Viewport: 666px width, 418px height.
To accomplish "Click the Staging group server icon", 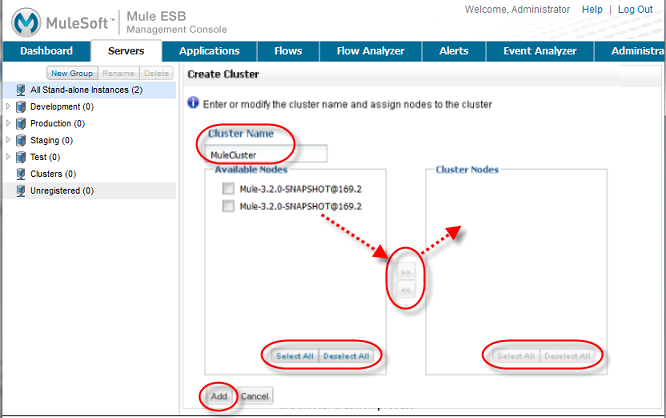I will [x=21, y=141].
